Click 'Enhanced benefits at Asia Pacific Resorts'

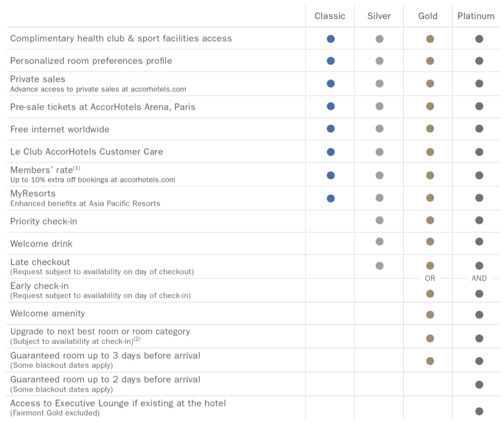click(85, 204)
